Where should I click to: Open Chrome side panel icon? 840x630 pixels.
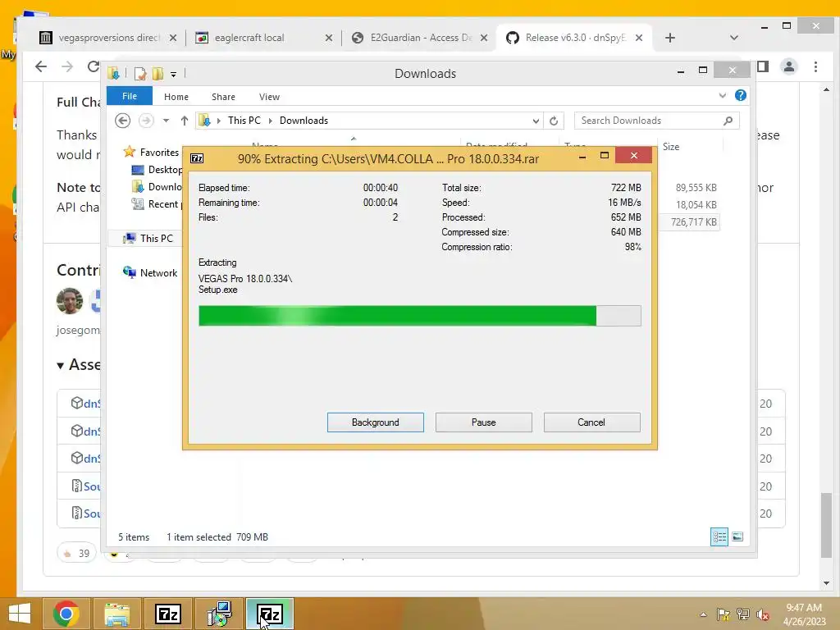(x=763, y=66)
